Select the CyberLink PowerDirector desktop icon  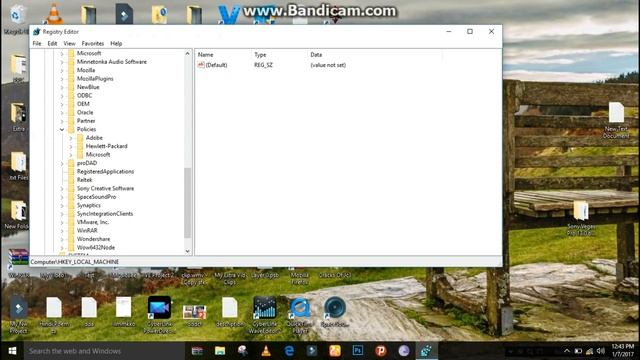pyautogui.click(x=159, y=315)
